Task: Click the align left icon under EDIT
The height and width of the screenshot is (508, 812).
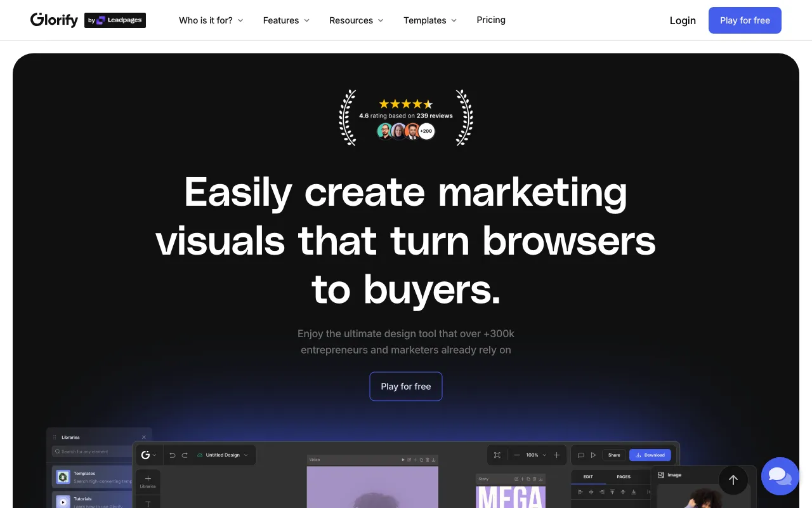Action: [580, 492]
